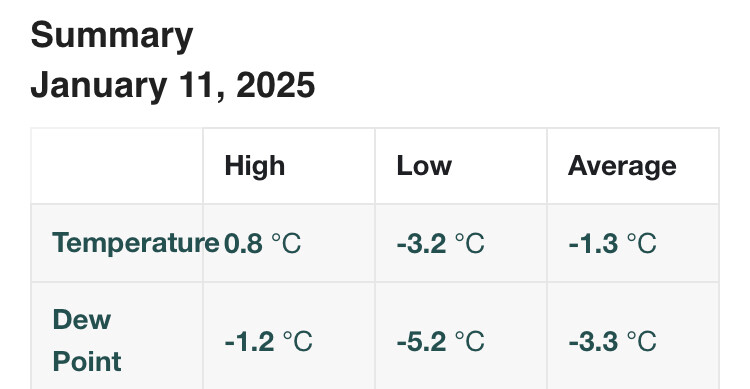Click the Temperature row label
Screen dimensions: 750x389
136,243
